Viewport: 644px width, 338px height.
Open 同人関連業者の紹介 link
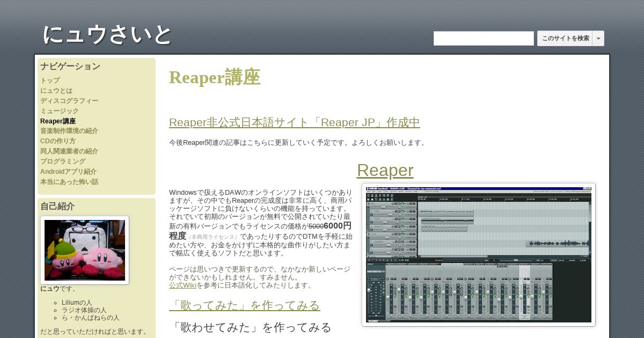[69, 151]
